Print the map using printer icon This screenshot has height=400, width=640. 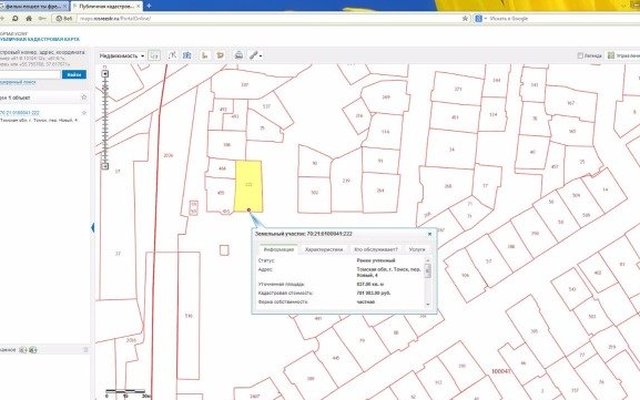point(239,55)
